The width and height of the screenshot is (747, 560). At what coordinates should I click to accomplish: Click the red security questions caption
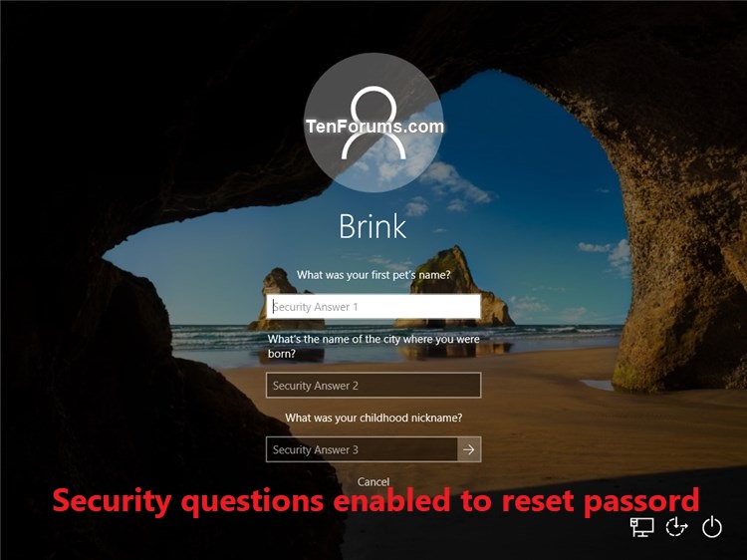[375, 501]
